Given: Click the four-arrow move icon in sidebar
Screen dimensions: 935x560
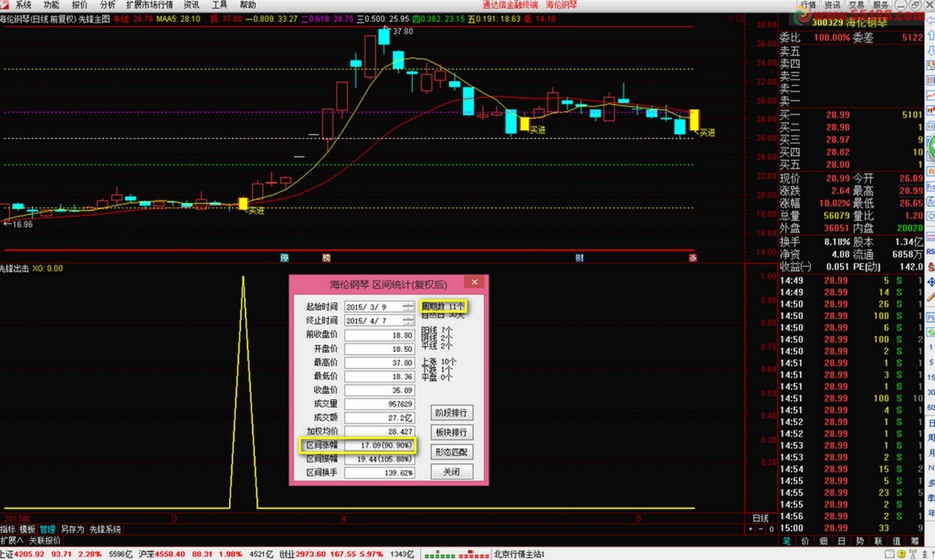Looking at the screenshot, I should click(x=931, y=283).
